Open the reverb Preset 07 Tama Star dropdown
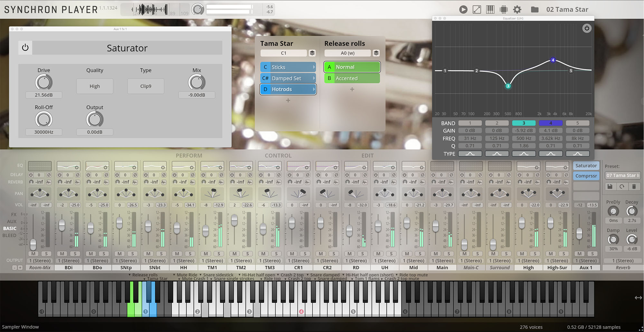 click(623, 175)
